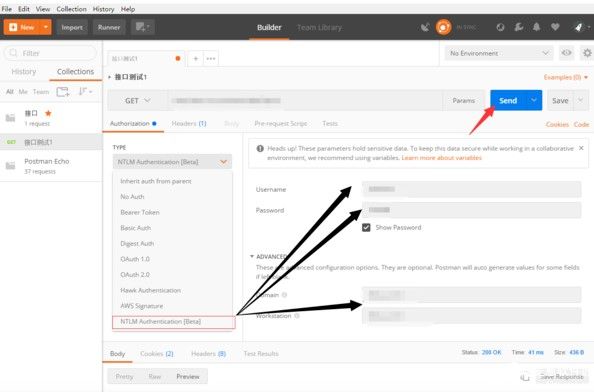Click the orange sync status icon
Screen dimensions: 594x392
[x=443, y=27]
